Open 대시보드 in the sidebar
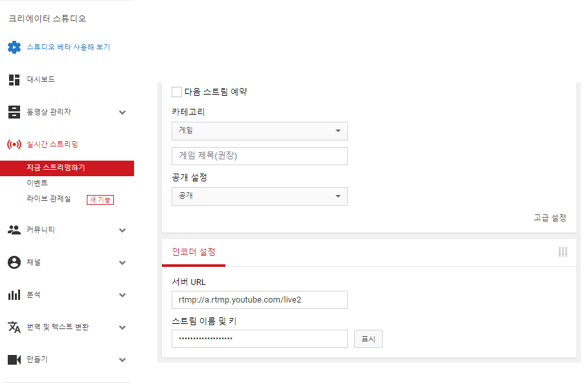 point(41,79)
